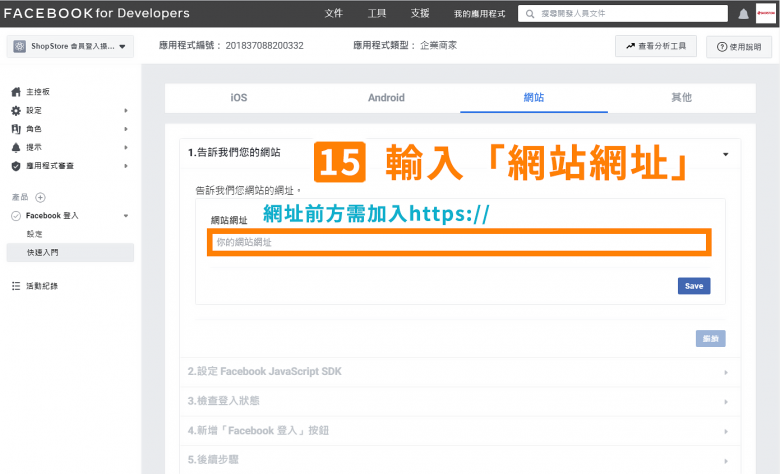The width and height of the screenshot is (780, 474).
Task: Select 快速入門 in the sidebar
Action: 70,252
